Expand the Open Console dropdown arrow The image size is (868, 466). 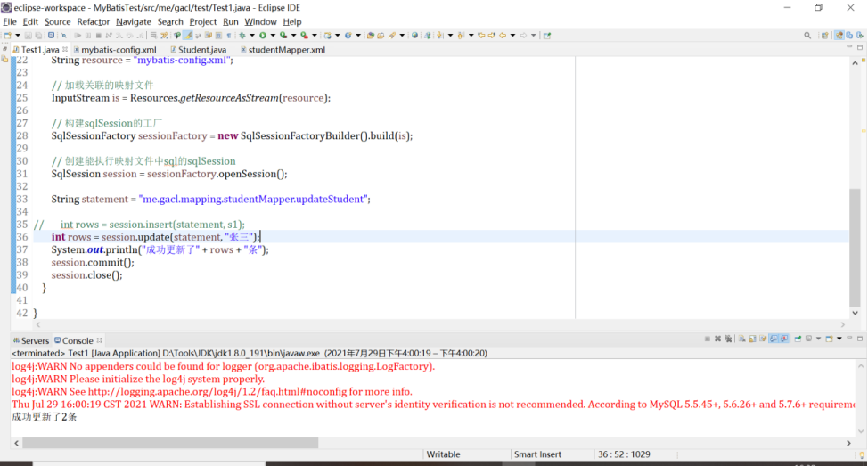coord(839,339)
